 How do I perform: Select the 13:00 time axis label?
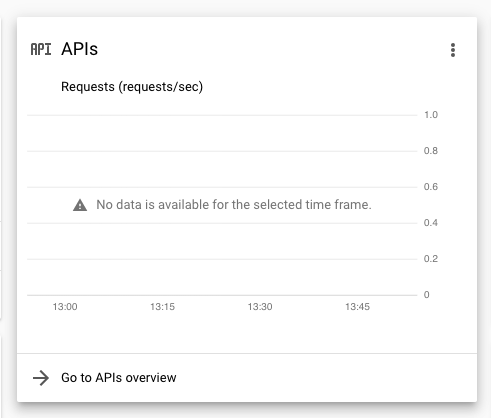tap(65, 307)
